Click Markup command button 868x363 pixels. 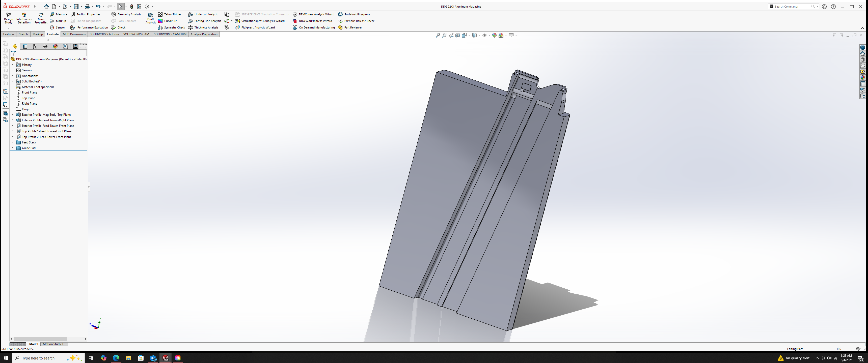coord(58,21)
